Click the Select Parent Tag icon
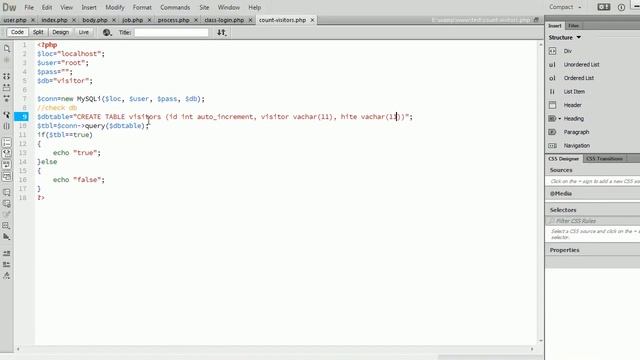Screen dimensions: 640x360 (x=7, y=115)
